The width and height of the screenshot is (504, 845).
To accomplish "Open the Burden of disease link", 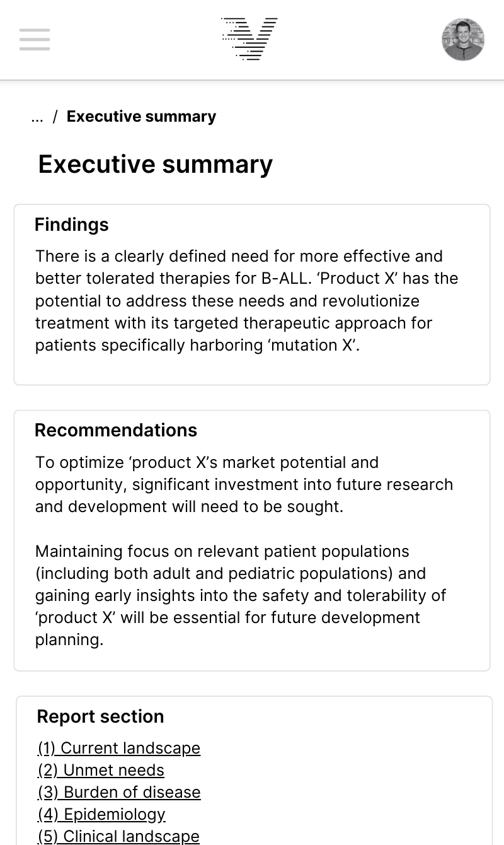I will pyautogui.click(x=119, y=792).
